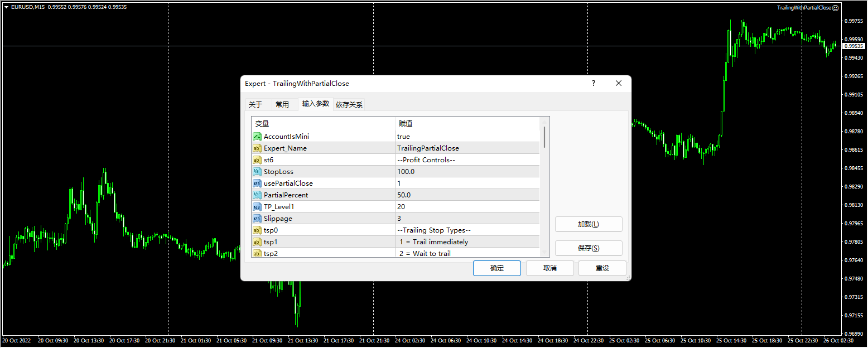
Task: Click the 加载(L) button
Action: point(589,224)
